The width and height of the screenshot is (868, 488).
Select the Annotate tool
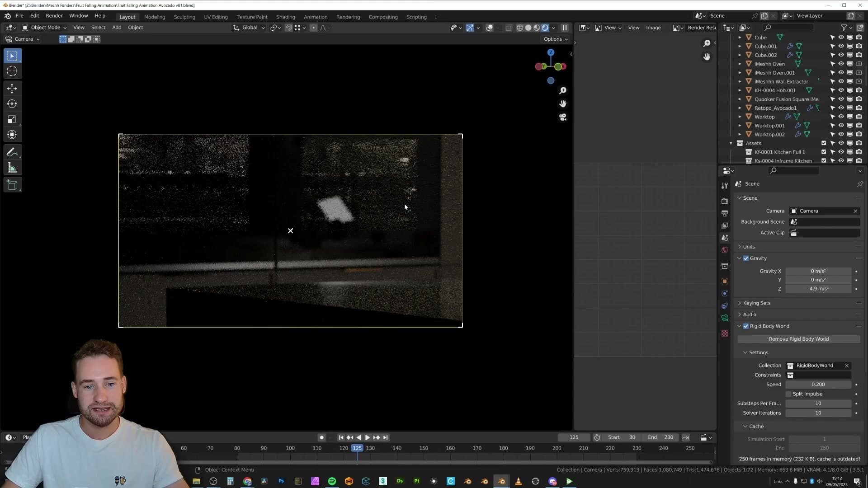pos(12,152)
